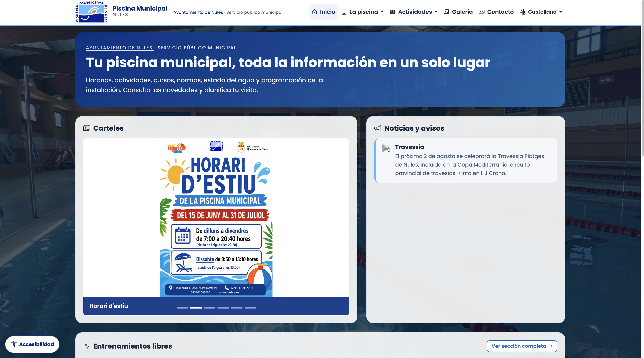
Task: Select the fifth carousel slide indicator
Action: tap(237, 308)
